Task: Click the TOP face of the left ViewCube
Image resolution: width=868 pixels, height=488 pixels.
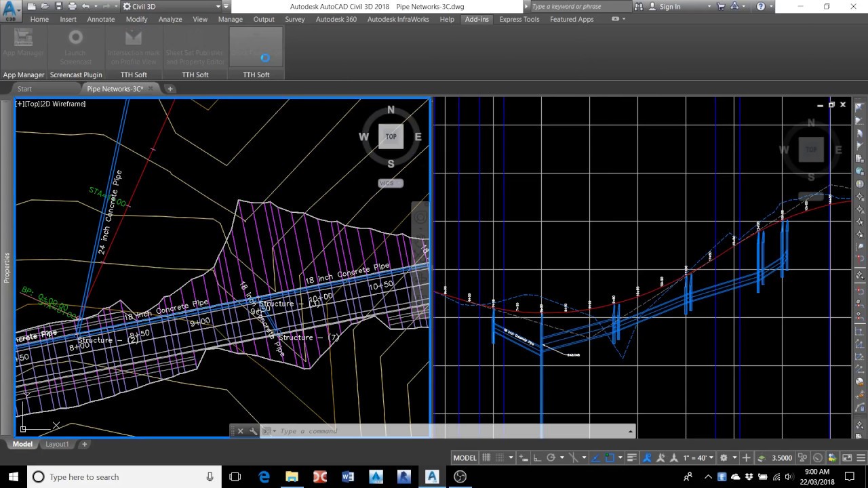Action: 391,136
